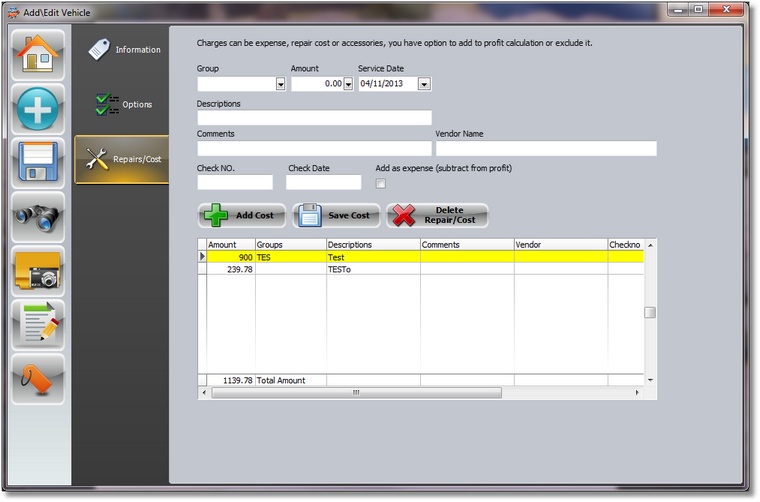
Task: Click the Vendor column header
Action: click(561, 245)
